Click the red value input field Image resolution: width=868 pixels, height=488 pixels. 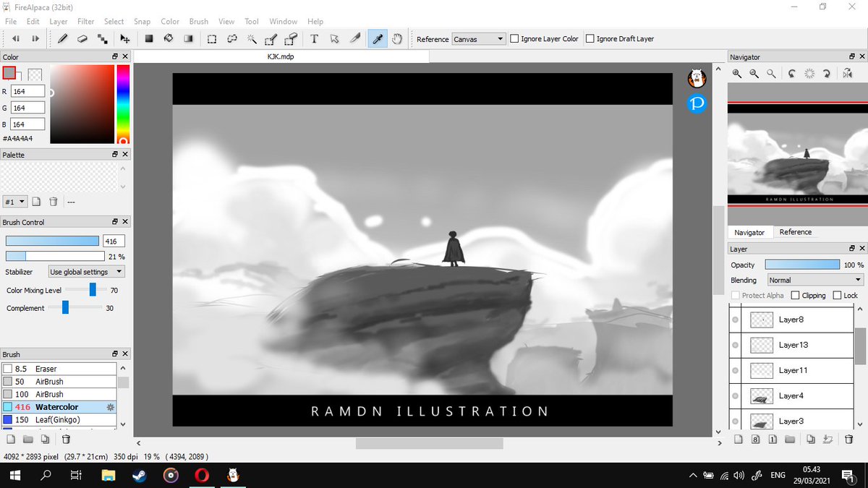[x=27, y=92]
